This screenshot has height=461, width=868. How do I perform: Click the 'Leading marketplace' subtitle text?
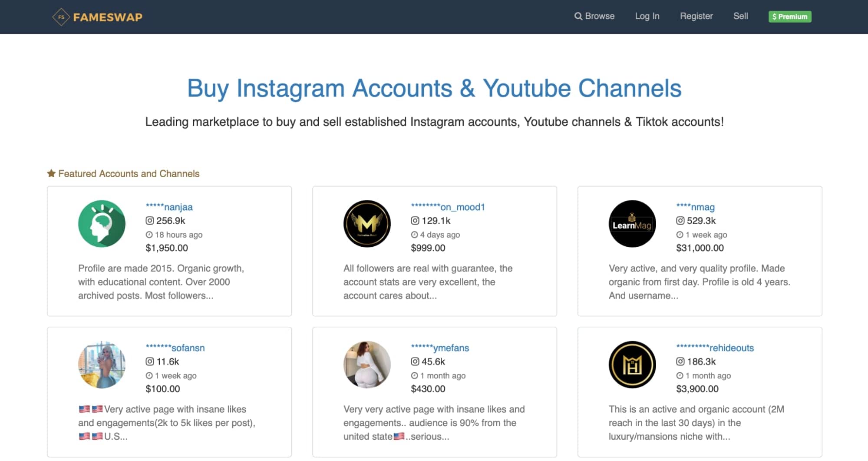pos(434,122)
